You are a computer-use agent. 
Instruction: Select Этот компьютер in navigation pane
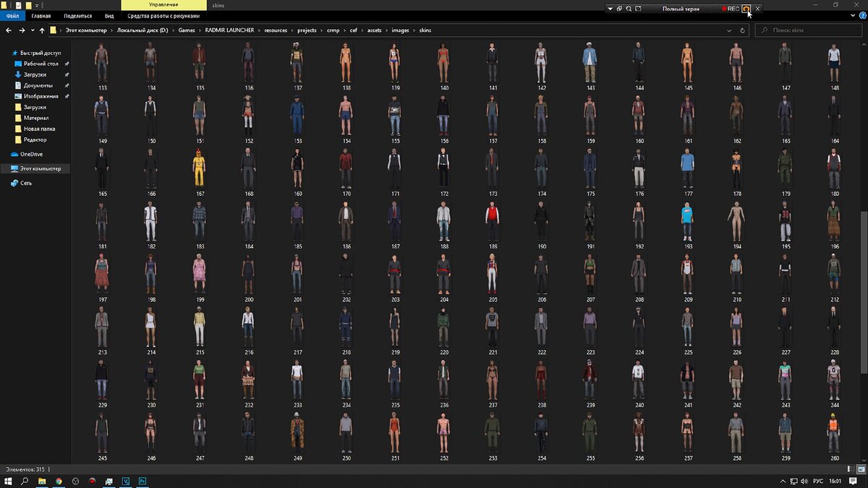[41, 168]
